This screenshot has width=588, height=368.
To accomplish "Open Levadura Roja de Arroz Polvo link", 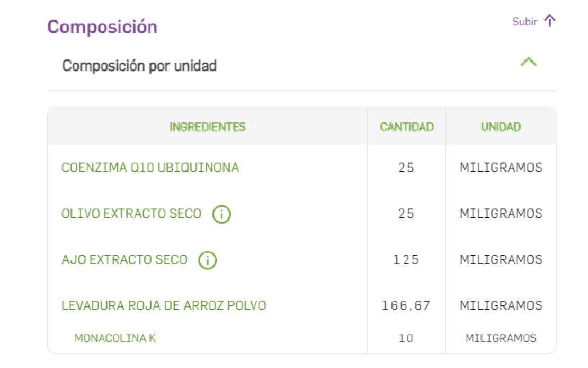I will tap(164, 305).
